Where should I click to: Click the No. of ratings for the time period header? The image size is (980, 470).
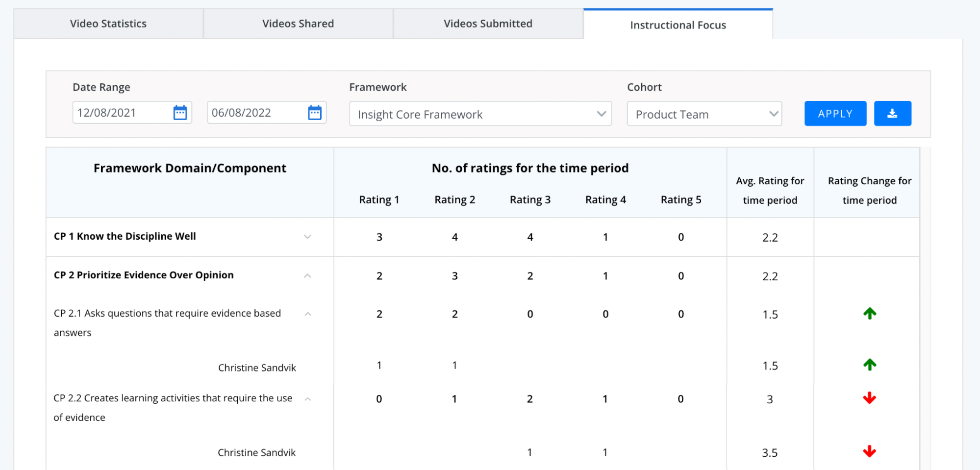click(x=530, y=168)
